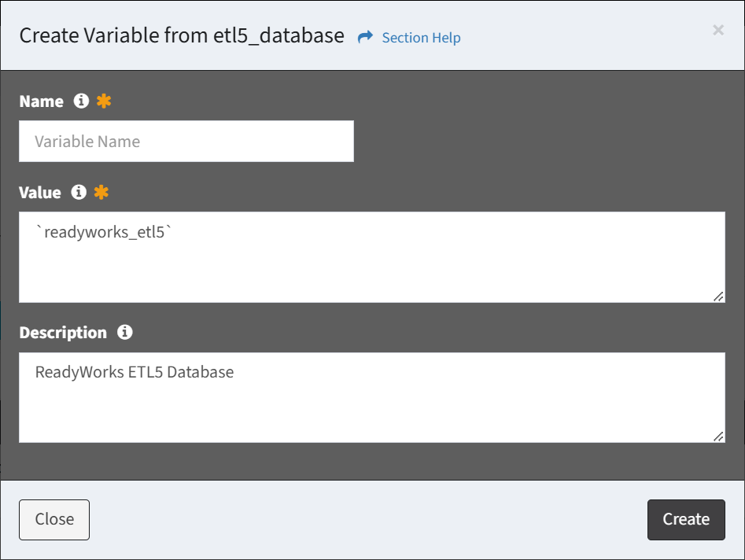Click the ReadyWorks ETL5 Database description text
Screen dimensions: 745x560
[x=135, y=372]
